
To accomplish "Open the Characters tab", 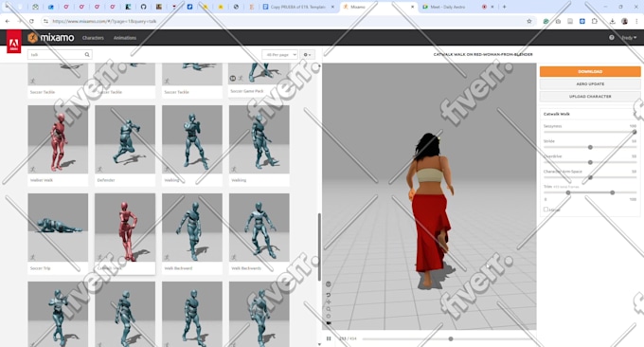I will point(93,38).
